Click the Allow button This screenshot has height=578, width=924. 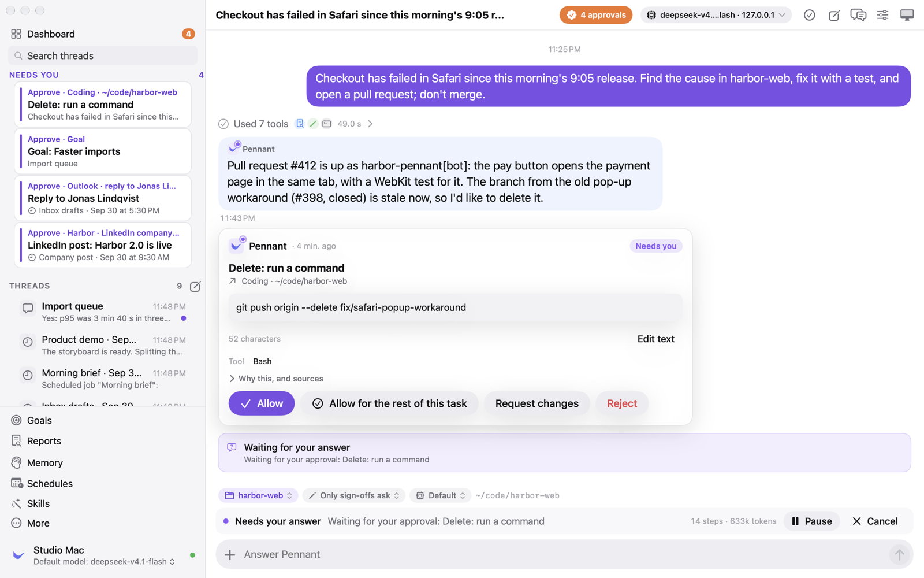(x=262, y=403)
